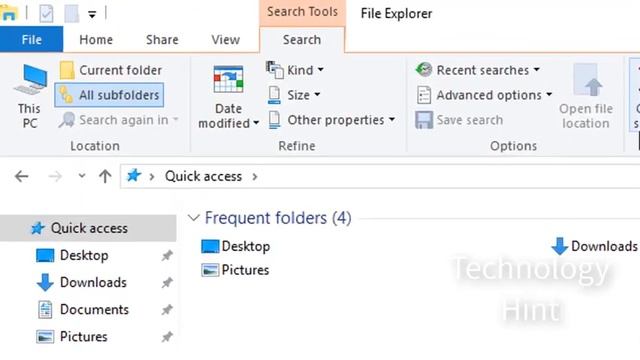Expand the chevron after Quick access breadcrumb
The image size is (640, 360).
(x=255, y=176)
